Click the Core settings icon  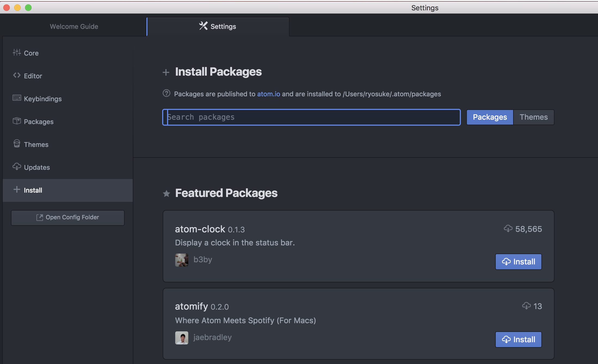tap(17, 53)
